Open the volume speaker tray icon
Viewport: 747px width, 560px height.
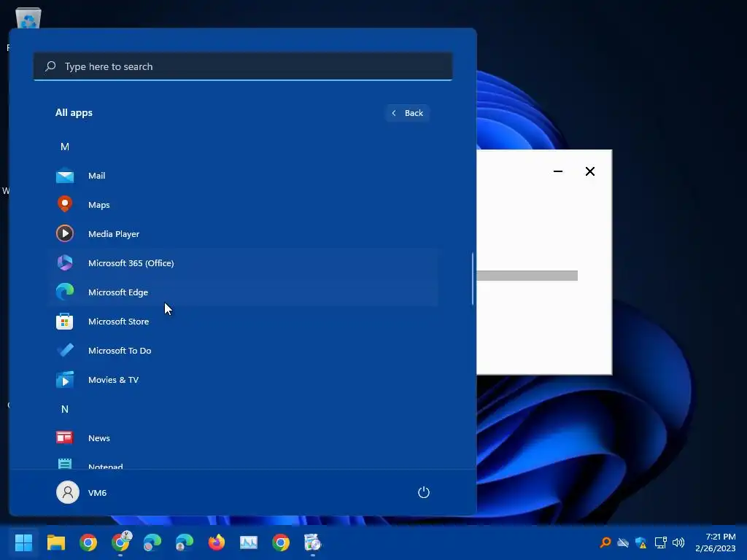[678, 542]
